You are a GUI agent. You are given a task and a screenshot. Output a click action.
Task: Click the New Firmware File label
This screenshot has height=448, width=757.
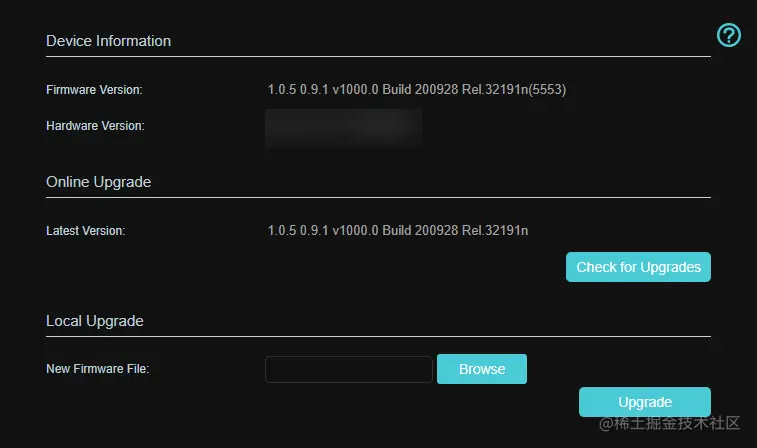(98, 369)
